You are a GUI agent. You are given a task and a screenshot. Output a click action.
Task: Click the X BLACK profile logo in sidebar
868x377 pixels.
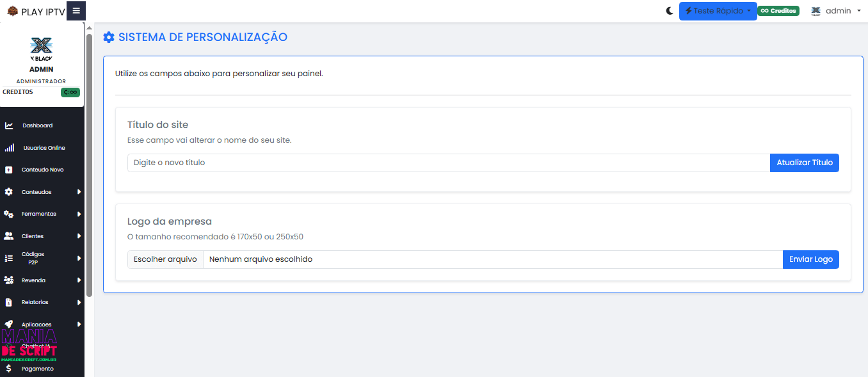[x=42, y=48]
